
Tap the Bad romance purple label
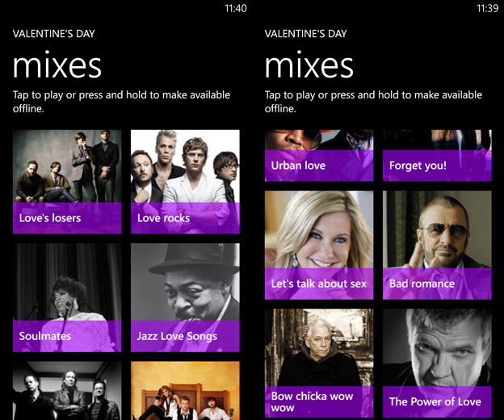click(437, 283)
